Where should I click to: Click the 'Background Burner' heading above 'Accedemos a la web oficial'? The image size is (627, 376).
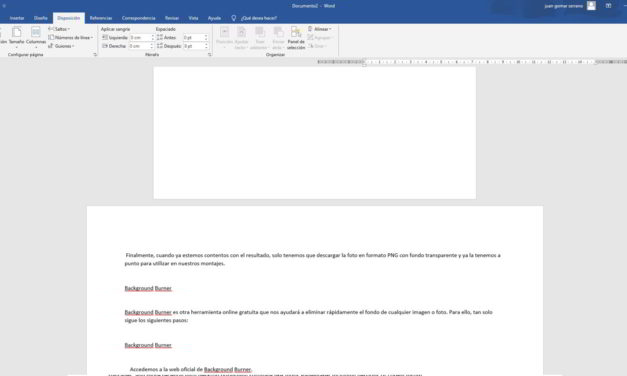(148, 345)
